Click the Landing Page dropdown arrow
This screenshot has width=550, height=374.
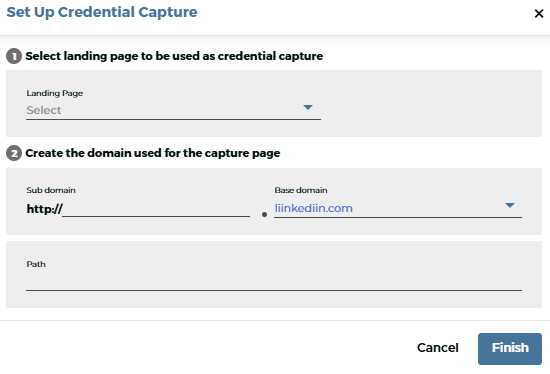(x=308, y=107)
